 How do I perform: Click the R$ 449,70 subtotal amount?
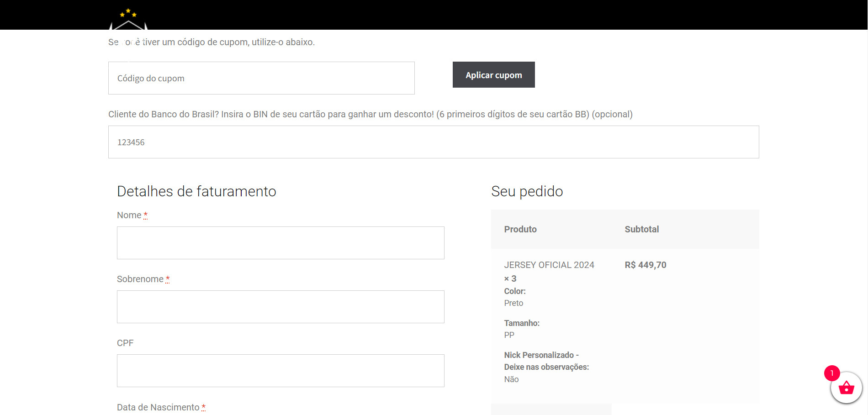coord(646,265)
